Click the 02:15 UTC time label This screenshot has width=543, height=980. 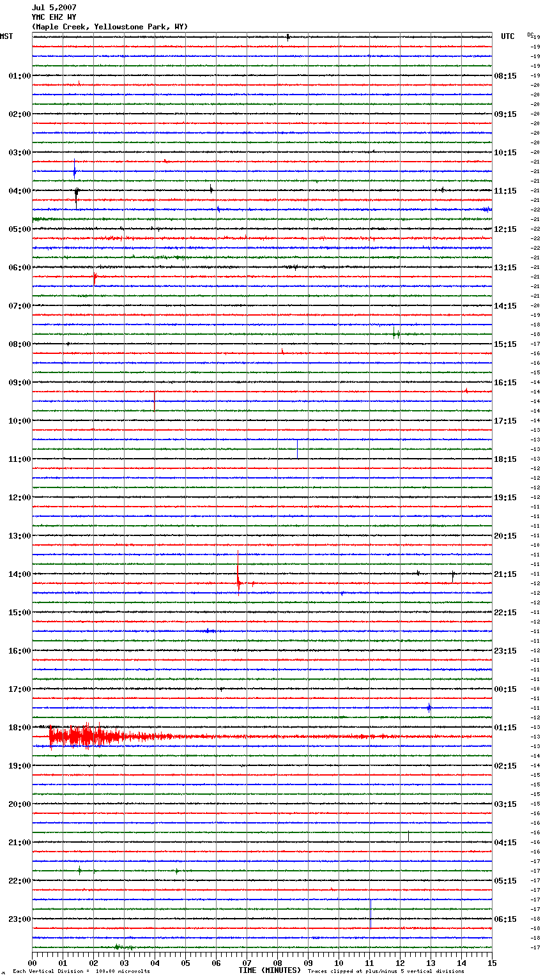pyautogui.click(x=505, y=766)
